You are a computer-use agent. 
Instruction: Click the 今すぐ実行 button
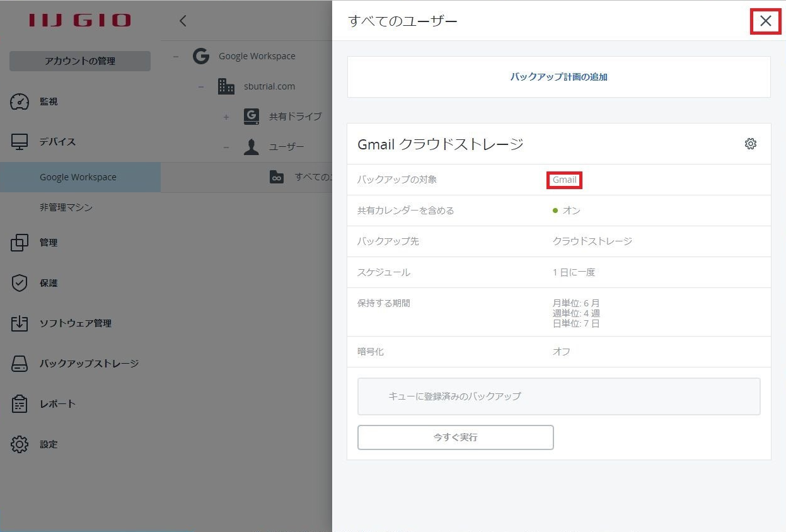[x=455, y=437]
